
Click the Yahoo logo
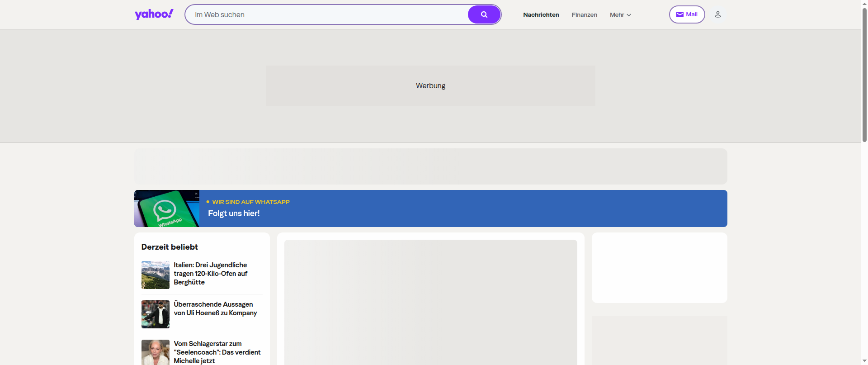click(x=154, y=14)
